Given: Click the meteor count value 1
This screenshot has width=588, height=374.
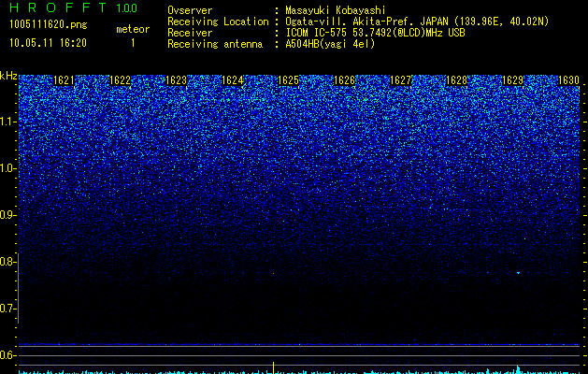Looking at the screenshot, I should [133, 43].
